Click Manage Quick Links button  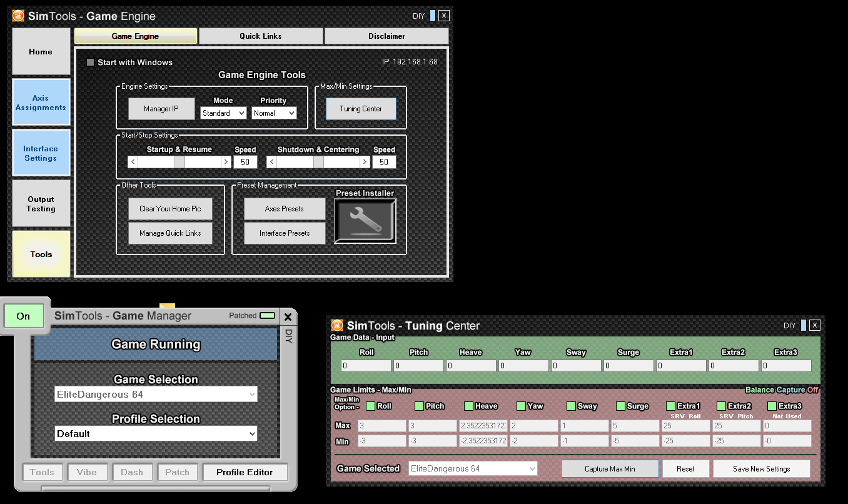point(170,233)
